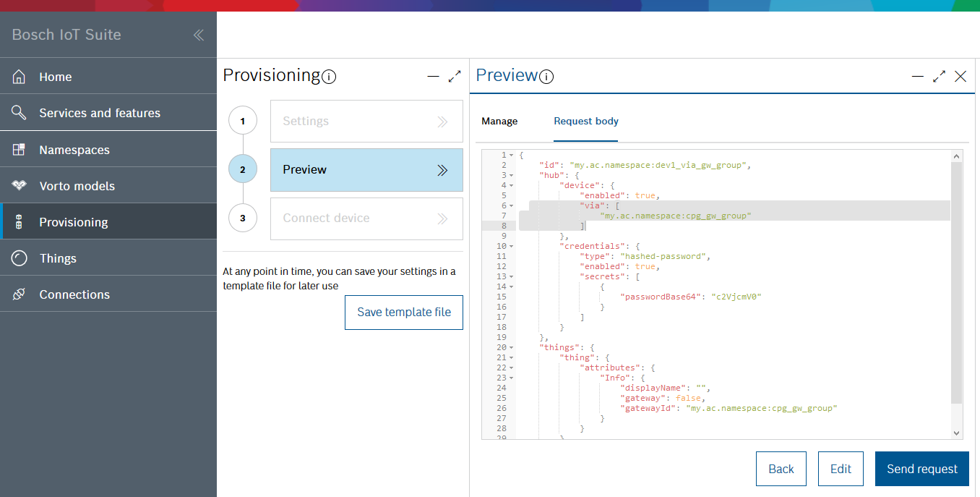Viewport: 980px width, 497px height.
Task: Click the gatewayId value on line 26
Action: point(762,409)
